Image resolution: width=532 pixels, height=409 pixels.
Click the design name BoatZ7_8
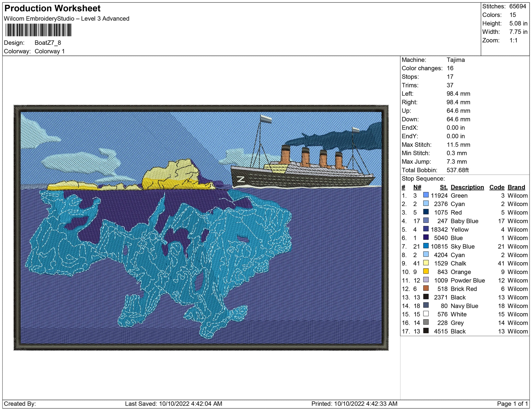coord(48,43)
